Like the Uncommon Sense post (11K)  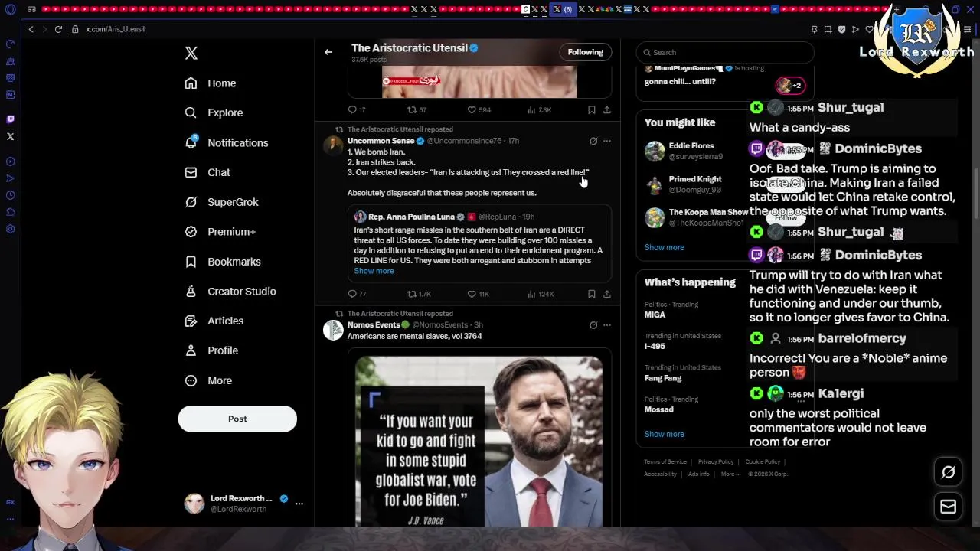[x=479, y=294]
